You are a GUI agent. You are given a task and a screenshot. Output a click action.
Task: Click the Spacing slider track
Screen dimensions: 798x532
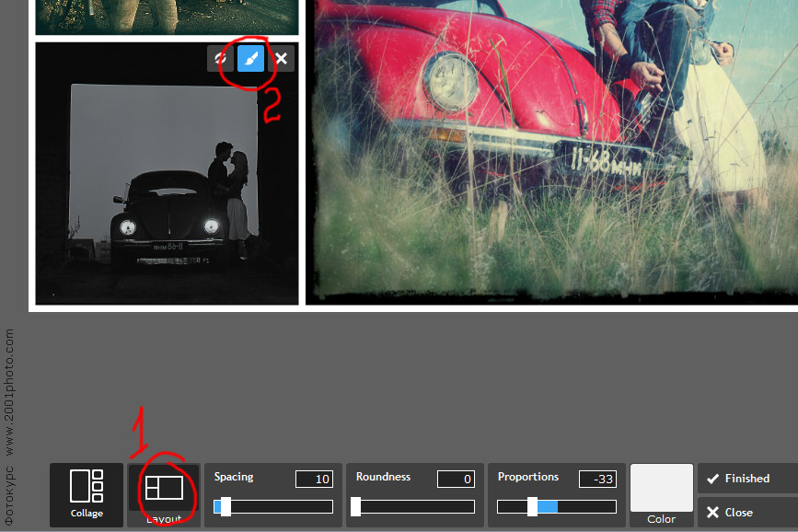[x=273, y=506]
